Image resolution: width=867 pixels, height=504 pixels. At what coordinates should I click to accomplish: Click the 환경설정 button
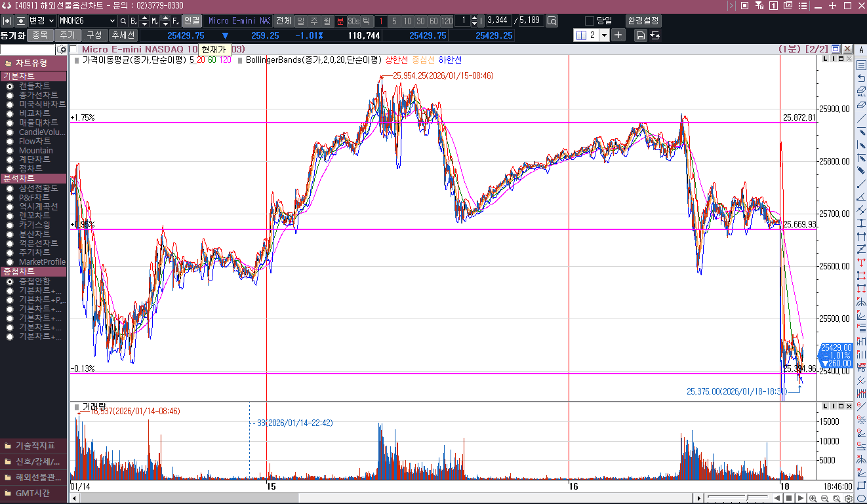click(643, 21)
